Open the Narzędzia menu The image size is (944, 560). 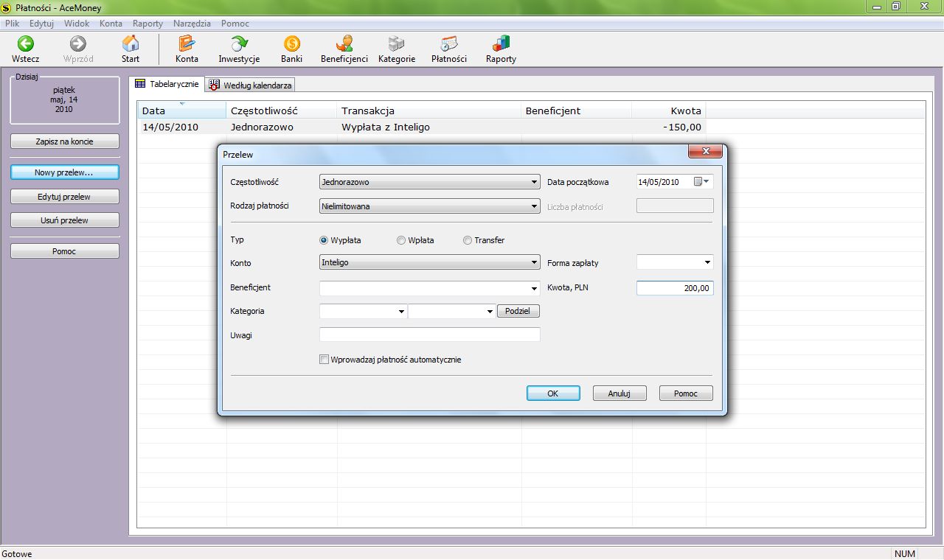point(192,24)
